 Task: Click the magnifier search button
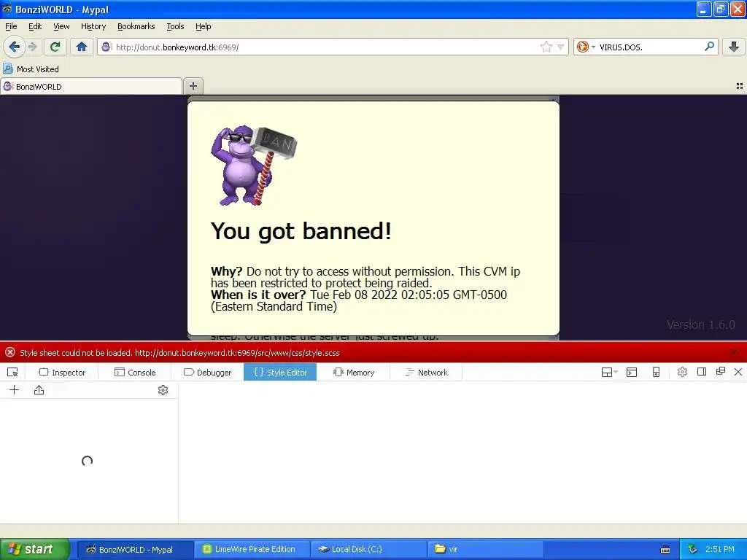tap(709, 47)
